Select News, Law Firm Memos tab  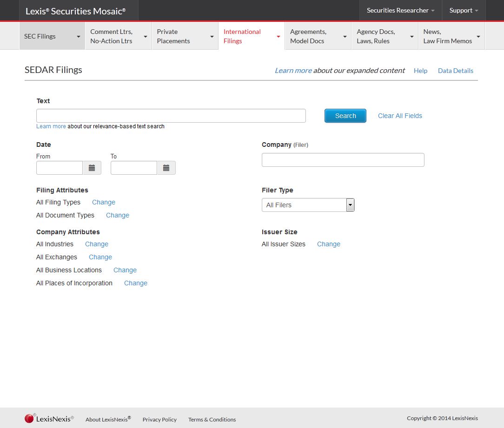click(x=451, y=36)
